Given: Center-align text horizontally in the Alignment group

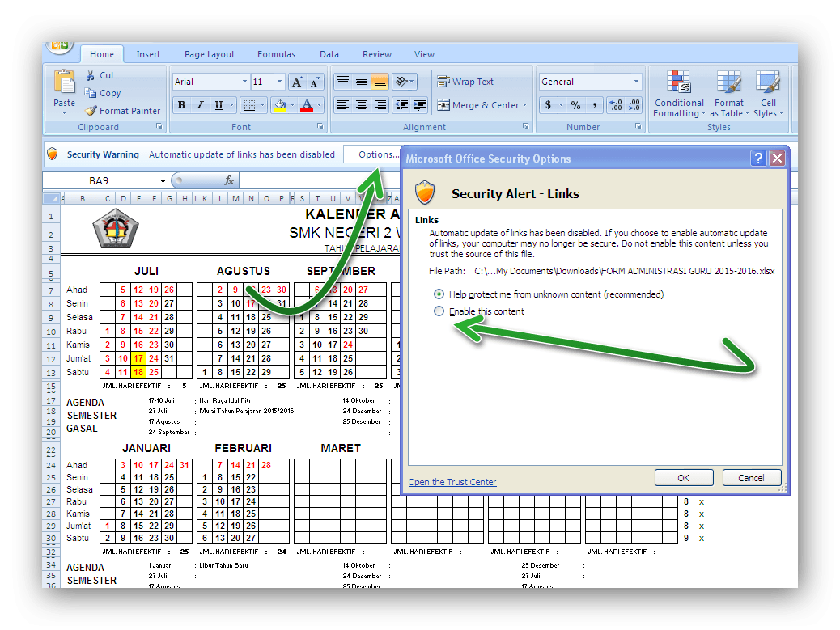Looking at the screenshot, I should click(x=361, y=105).
